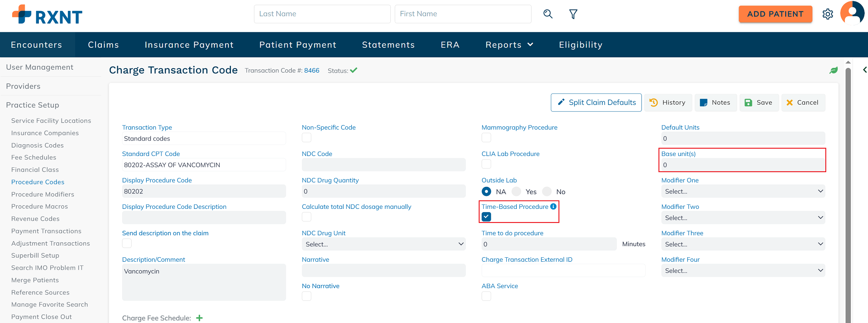Click the Base unit(s) input field
Image resolution: width=868 pixels, height=323 pixels.
pyautogui.click(x=743, y=165)
